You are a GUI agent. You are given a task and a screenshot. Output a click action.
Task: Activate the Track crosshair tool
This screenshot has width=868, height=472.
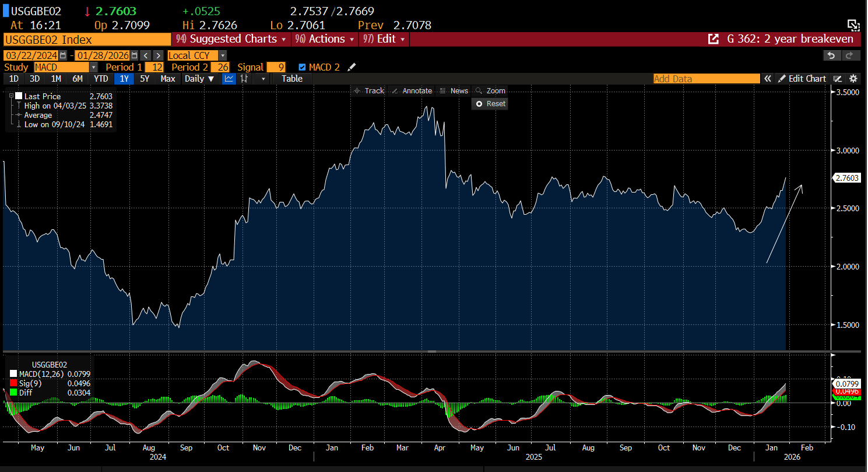tap(369, 91)
